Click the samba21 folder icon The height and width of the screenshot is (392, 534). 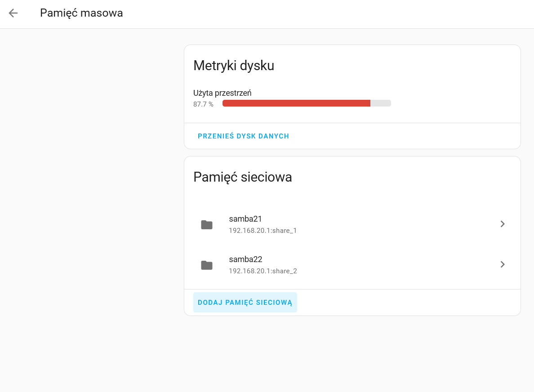click(x=207, y=225)
